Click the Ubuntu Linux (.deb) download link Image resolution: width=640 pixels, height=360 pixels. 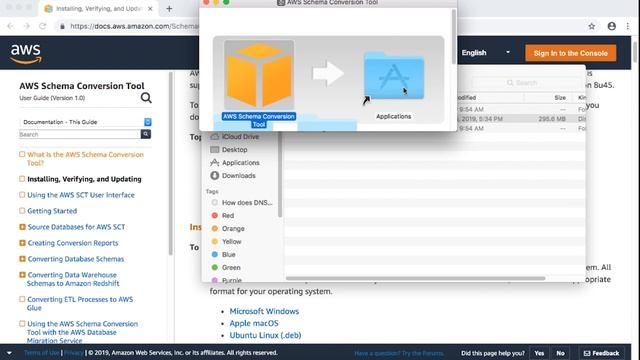tap(265, 336)
